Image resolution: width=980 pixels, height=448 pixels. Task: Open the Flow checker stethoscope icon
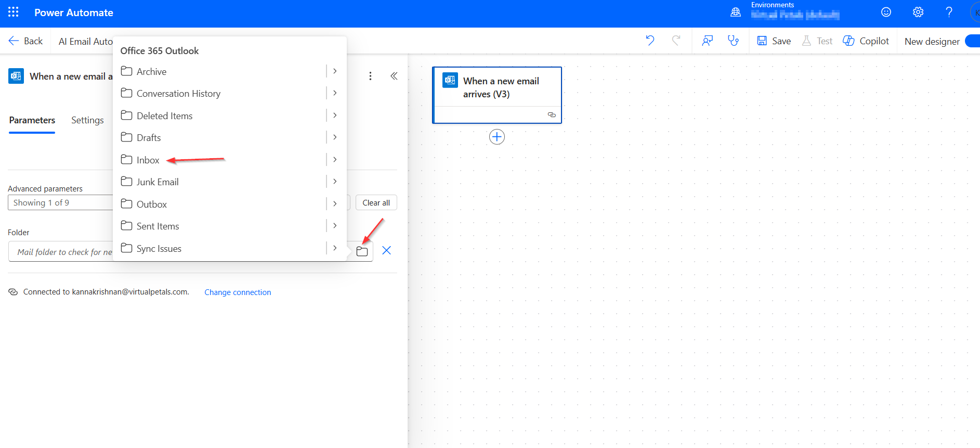733,41
